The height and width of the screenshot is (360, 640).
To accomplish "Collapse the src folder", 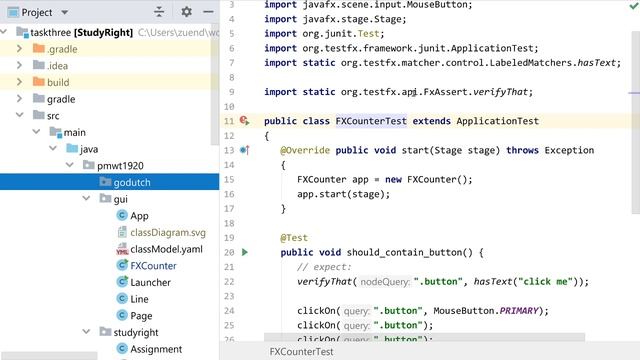I will [19, 115].
